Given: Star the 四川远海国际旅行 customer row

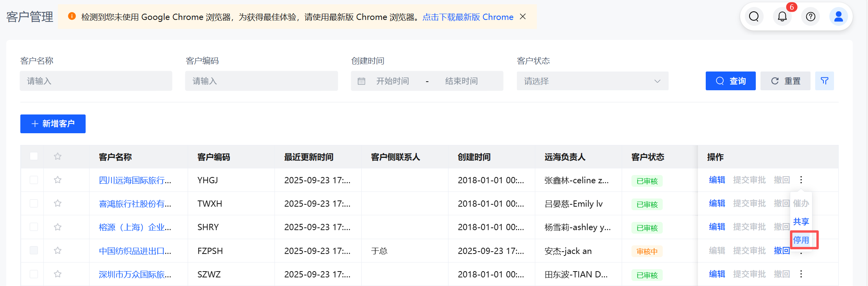Looking at the screenshot, I should tap(58, 180).
